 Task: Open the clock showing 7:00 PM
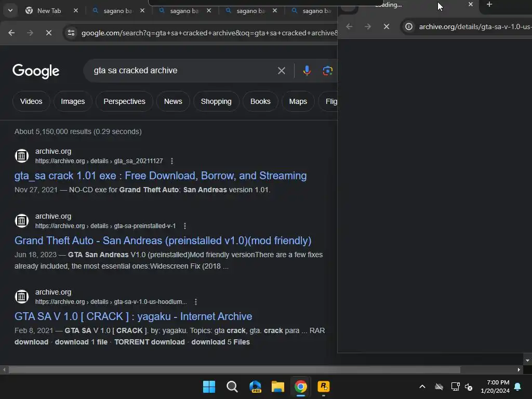[495, 387]
